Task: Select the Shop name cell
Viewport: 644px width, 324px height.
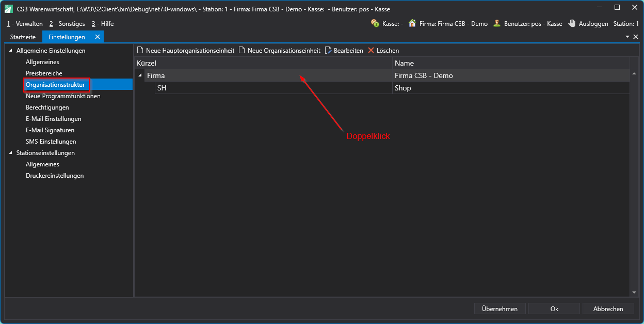Action: 511,88
